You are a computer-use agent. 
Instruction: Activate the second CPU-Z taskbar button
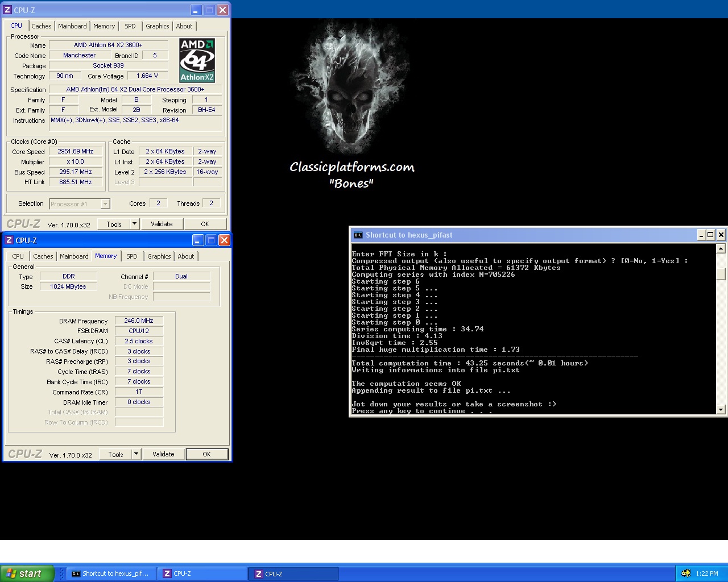coord(294,573)
